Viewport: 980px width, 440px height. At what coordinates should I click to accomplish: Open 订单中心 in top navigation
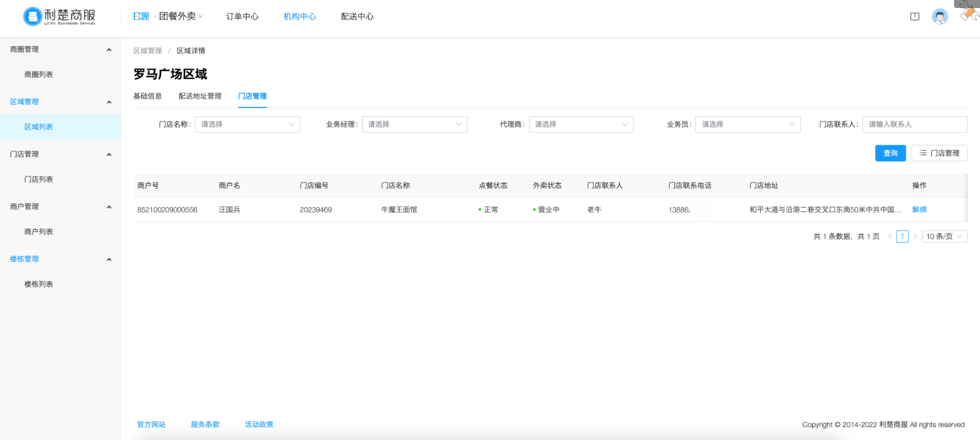pos(242,17)
